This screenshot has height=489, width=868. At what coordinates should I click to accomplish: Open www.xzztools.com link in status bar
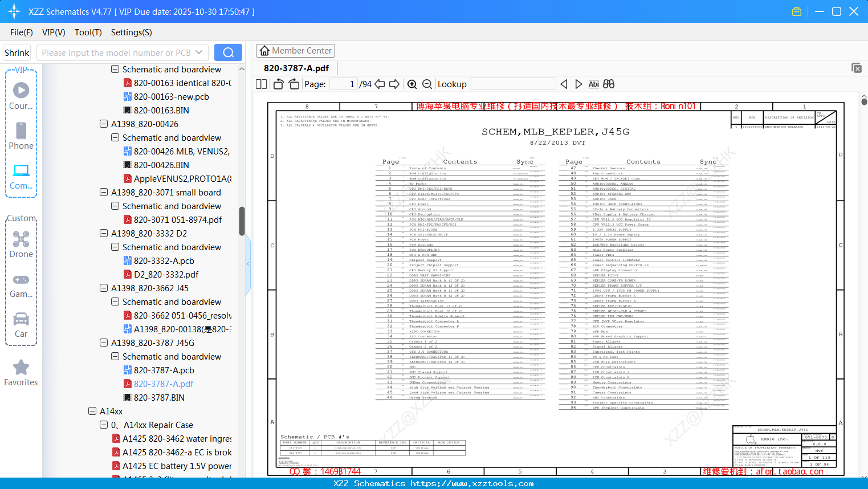point(472,483)
